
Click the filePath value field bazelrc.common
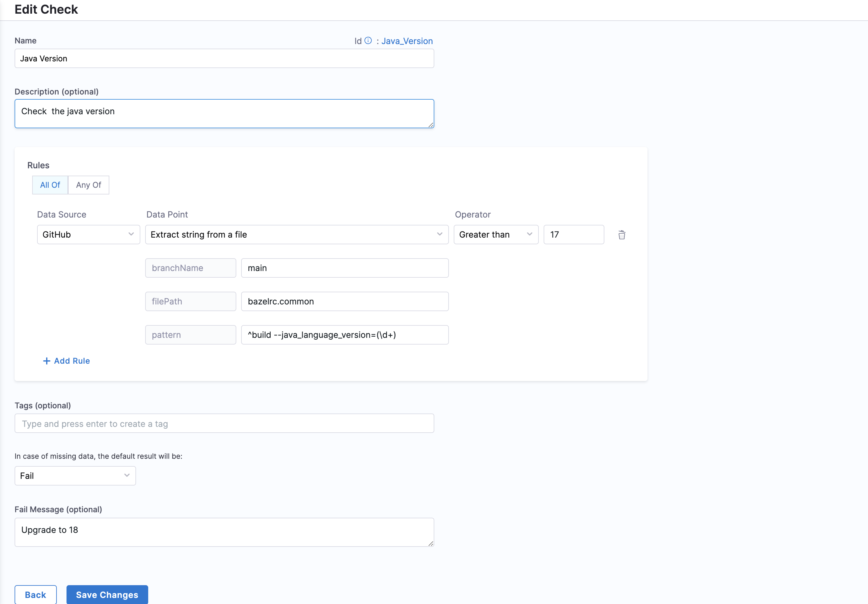tap(344, 301)
